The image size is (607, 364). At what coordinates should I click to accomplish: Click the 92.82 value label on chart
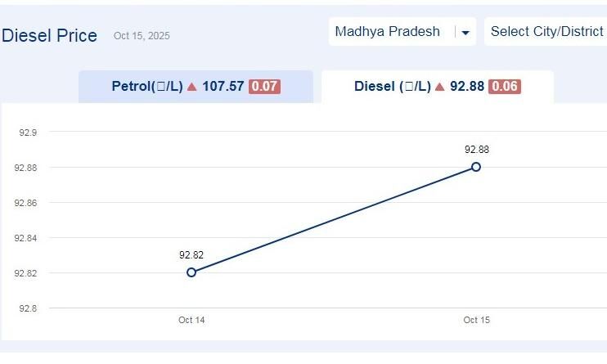[x=191, y=255]
